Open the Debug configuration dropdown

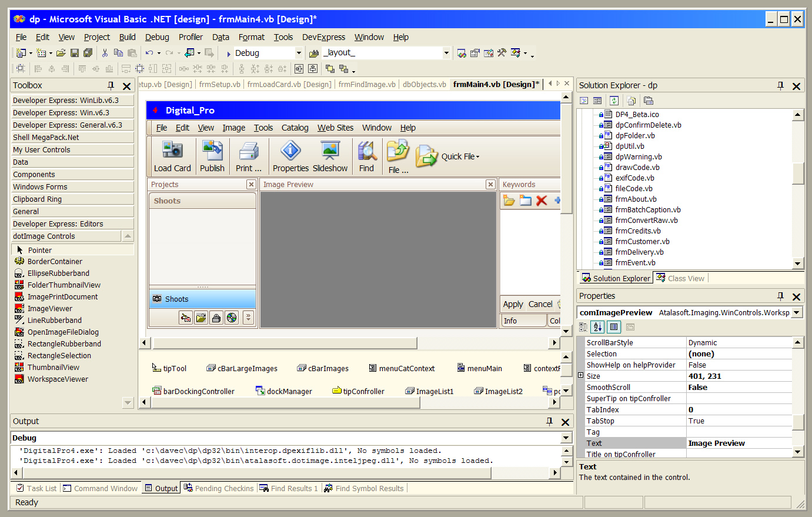point(299,53)
